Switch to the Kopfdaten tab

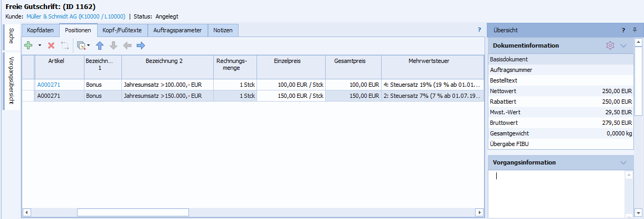40,31
